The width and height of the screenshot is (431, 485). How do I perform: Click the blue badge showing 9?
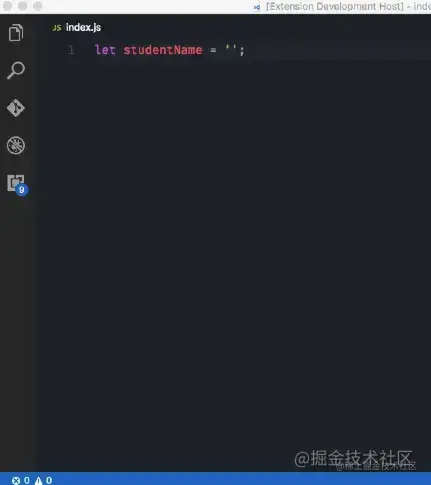22,190
